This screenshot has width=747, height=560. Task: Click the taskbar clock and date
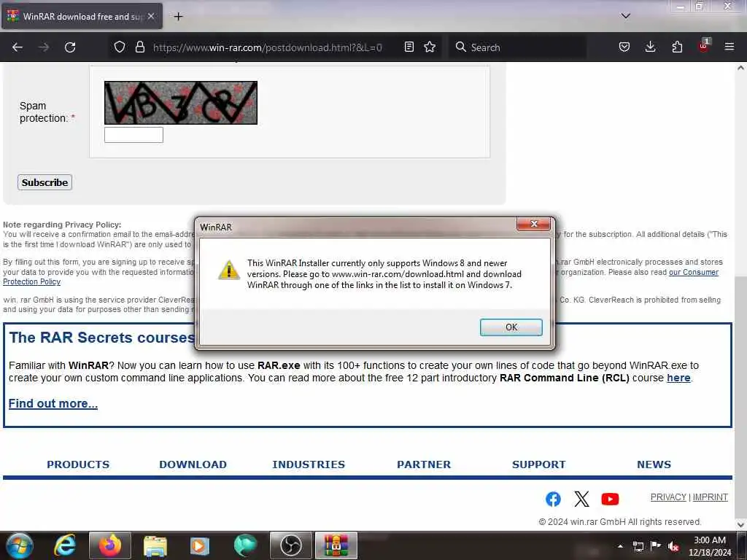pyautogui.click(x=709, y=546)
